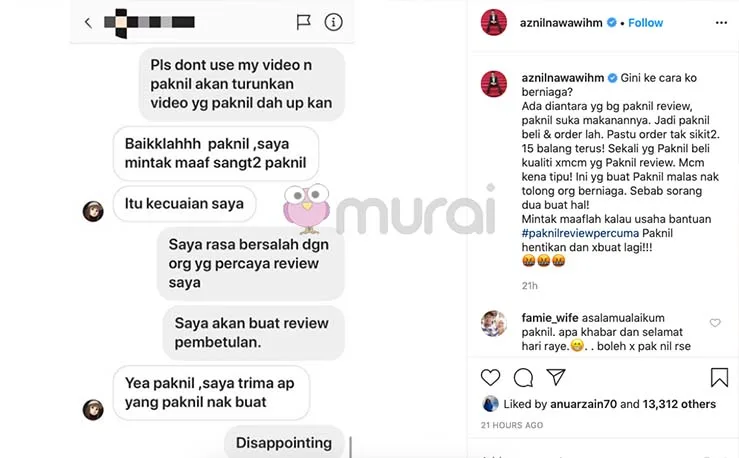739x458 pixels.
Task: Like the post with heart icon
Action: point(490,377)
